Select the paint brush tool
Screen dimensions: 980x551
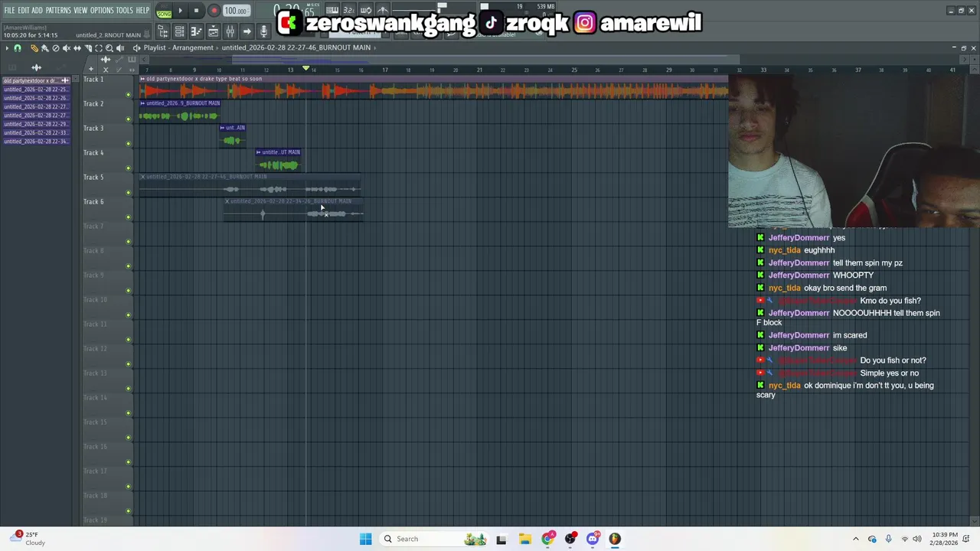tap(45, 48)
